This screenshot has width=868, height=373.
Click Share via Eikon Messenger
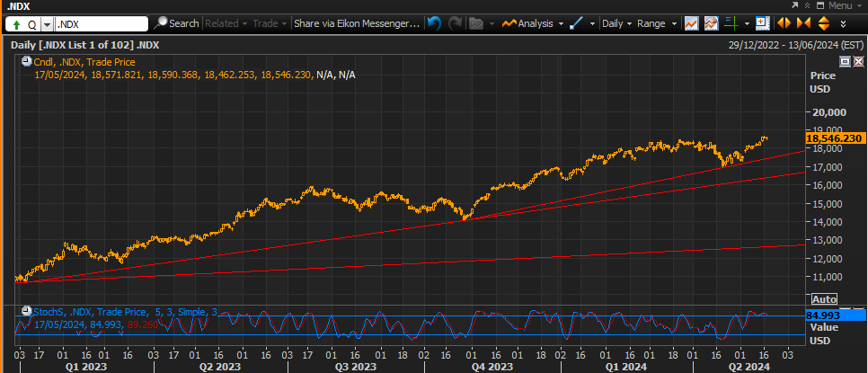pyautogui.click(x=357, y=23)
